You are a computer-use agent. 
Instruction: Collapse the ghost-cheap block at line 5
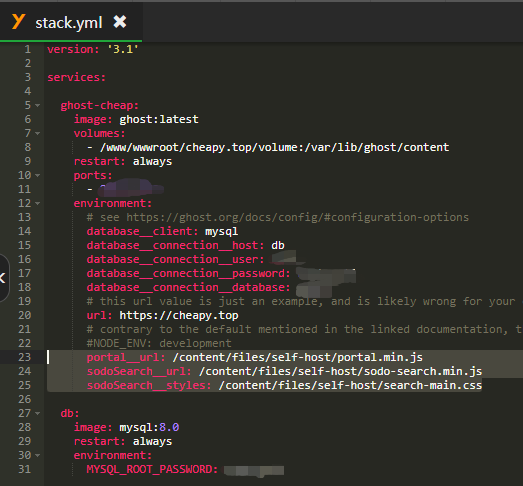pos(37,105)
